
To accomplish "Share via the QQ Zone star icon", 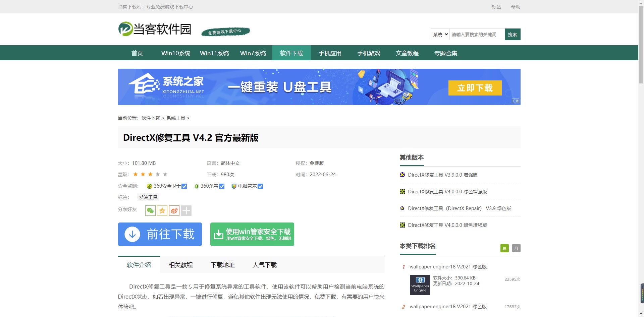I will click(162, 210).
